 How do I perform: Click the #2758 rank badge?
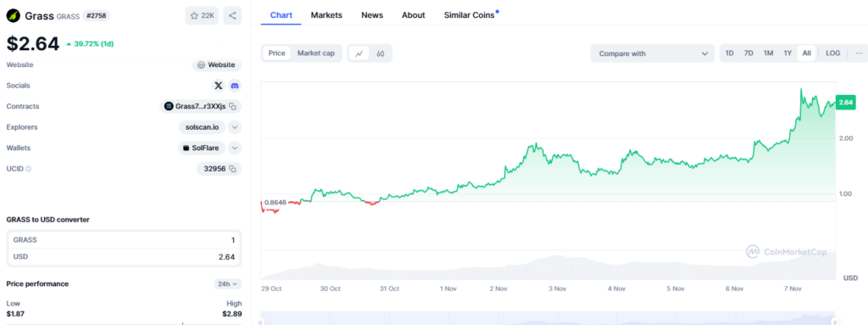[97, 15]
